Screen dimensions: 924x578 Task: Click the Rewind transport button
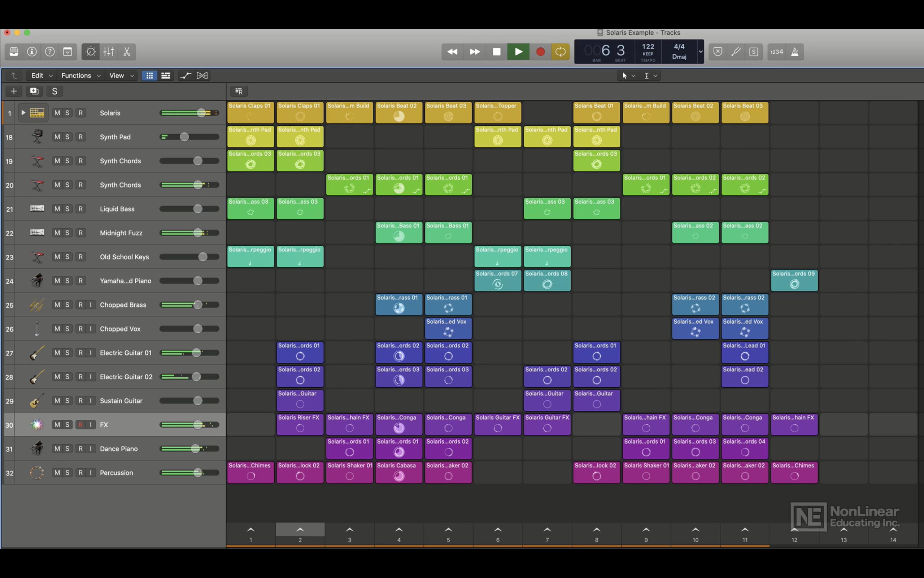453,52
